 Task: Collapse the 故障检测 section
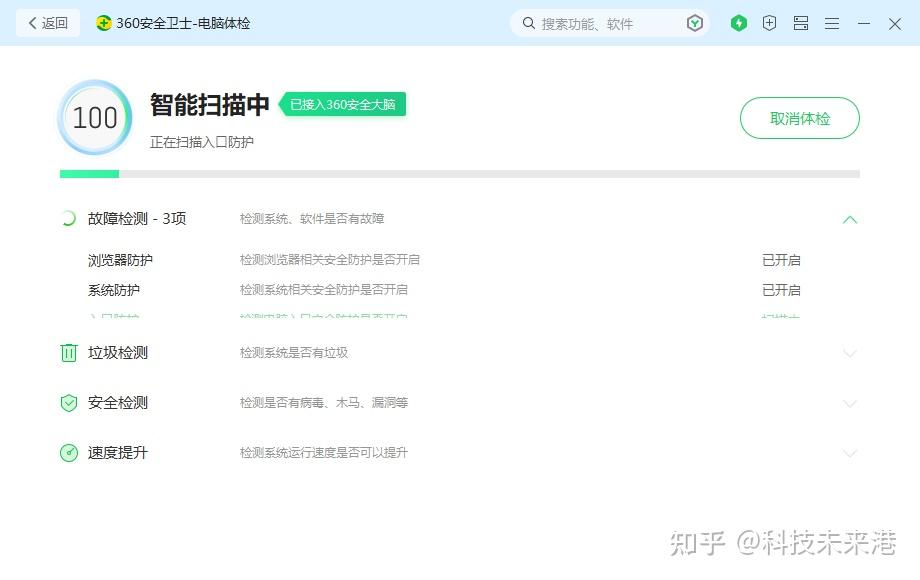tap(850, 219)
